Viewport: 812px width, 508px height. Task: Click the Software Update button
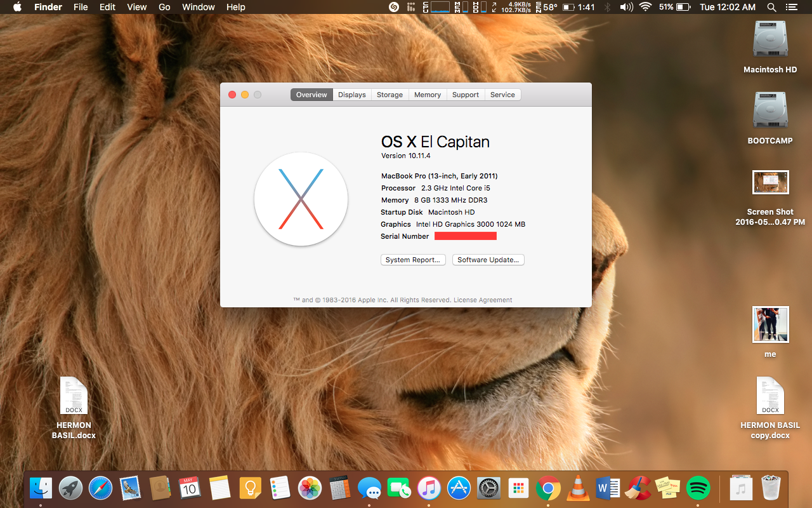488,260
